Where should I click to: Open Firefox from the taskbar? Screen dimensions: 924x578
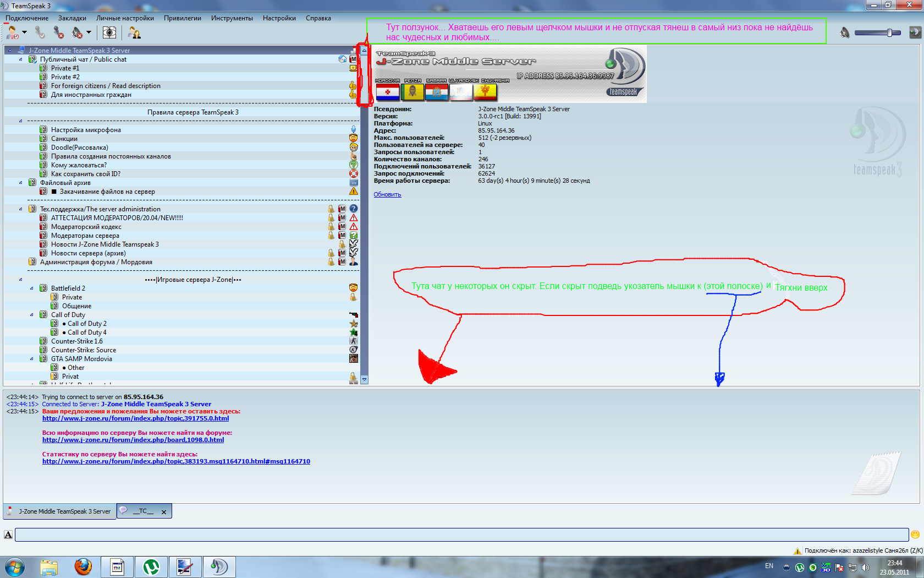pos(83,567)
